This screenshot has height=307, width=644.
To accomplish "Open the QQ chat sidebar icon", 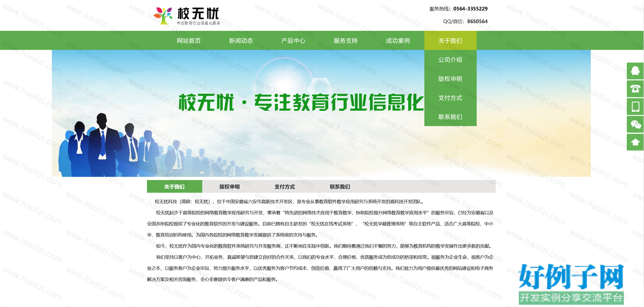I will (x=635, y=71).
